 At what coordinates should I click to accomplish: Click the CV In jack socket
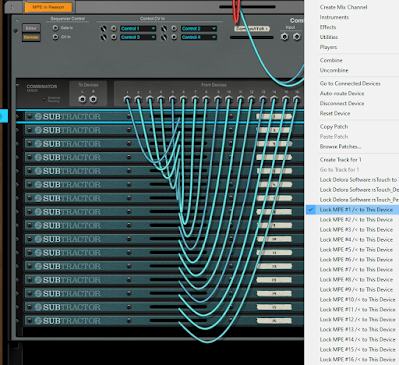55,37
